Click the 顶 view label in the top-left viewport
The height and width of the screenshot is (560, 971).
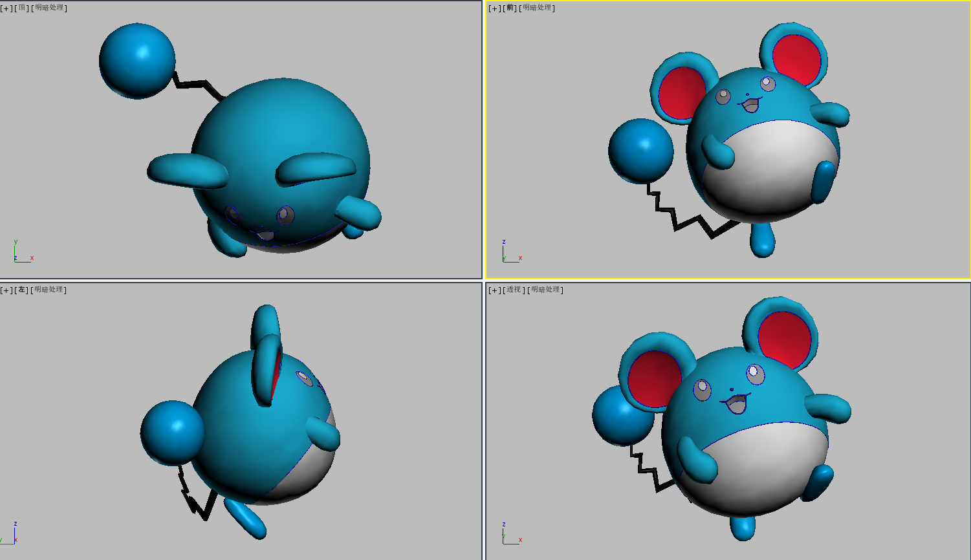pos(22,8)
